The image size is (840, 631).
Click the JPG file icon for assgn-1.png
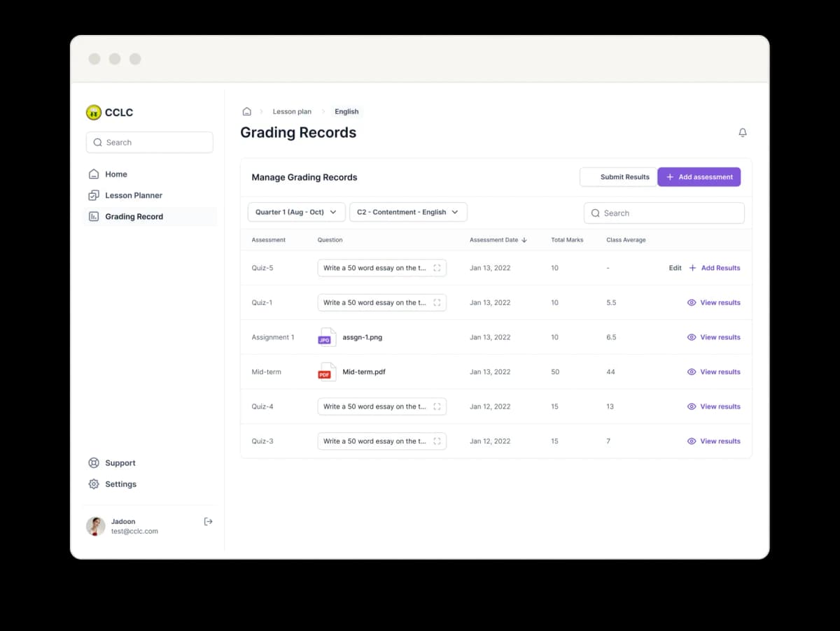pyautogui.click(x=326, y=337)
